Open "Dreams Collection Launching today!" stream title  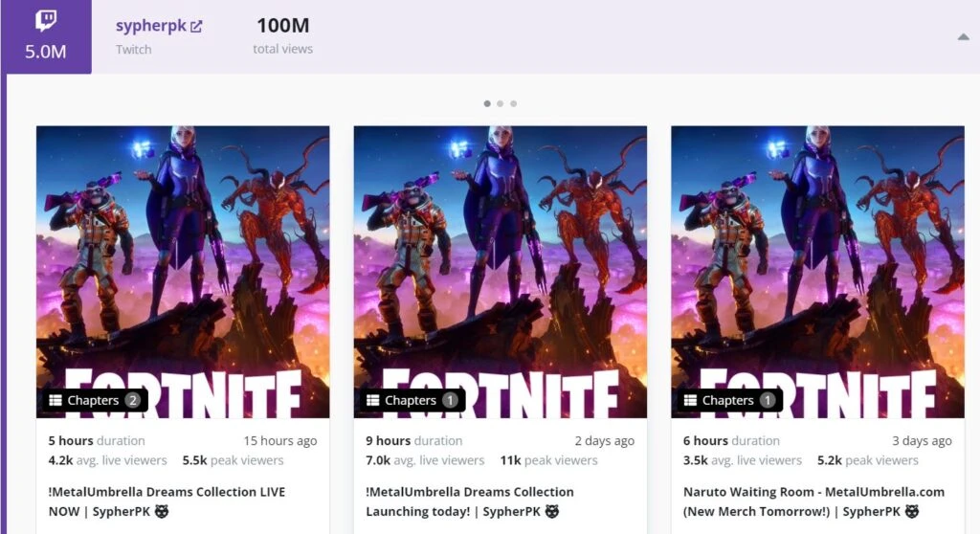pos(469,501)
